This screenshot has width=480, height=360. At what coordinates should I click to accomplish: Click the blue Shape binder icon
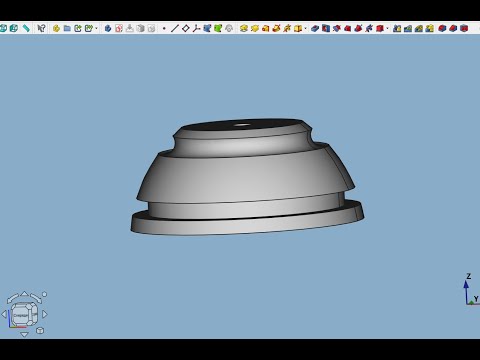207,28
